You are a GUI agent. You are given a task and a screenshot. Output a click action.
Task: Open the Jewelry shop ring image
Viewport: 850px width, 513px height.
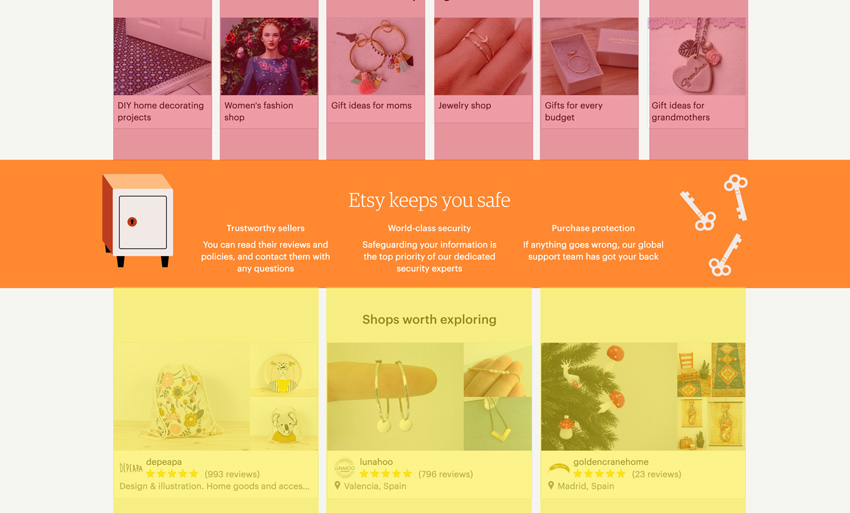point(483,56)
